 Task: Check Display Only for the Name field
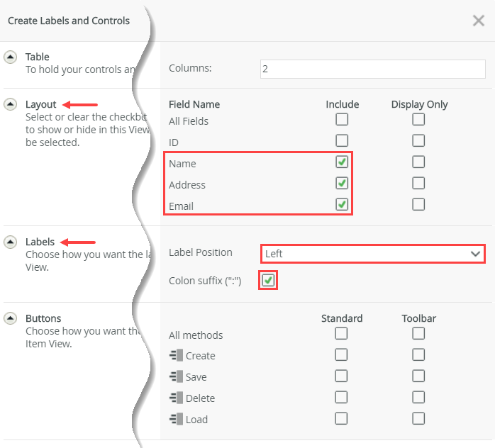(418, 162)
